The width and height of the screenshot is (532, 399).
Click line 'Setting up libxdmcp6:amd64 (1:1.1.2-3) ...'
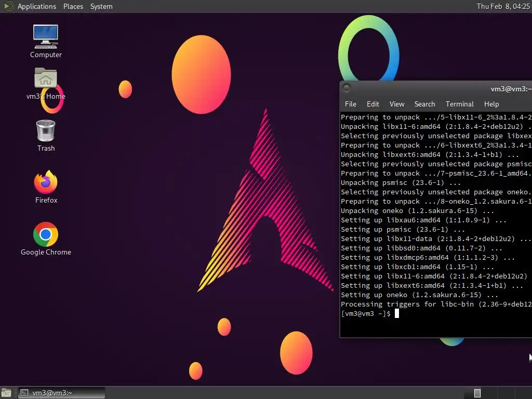pos(428,258)
